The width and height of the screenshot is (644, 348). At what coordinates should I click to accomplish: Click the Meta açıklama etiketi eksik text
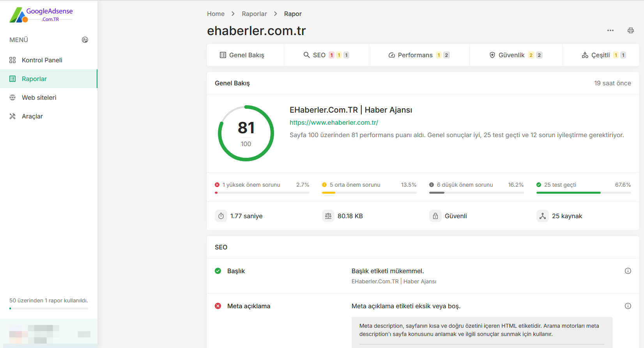(406, 306)
